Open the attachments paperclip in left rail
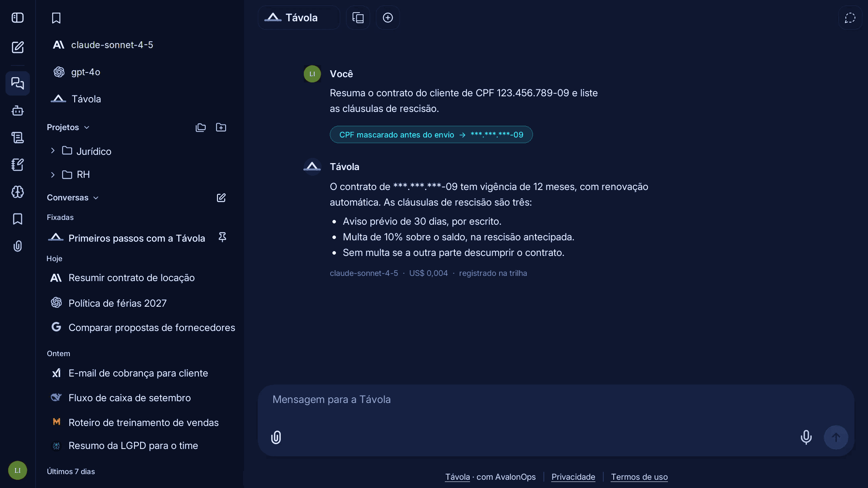The width and height of the screenshot is (868, 488). point(17,246)
